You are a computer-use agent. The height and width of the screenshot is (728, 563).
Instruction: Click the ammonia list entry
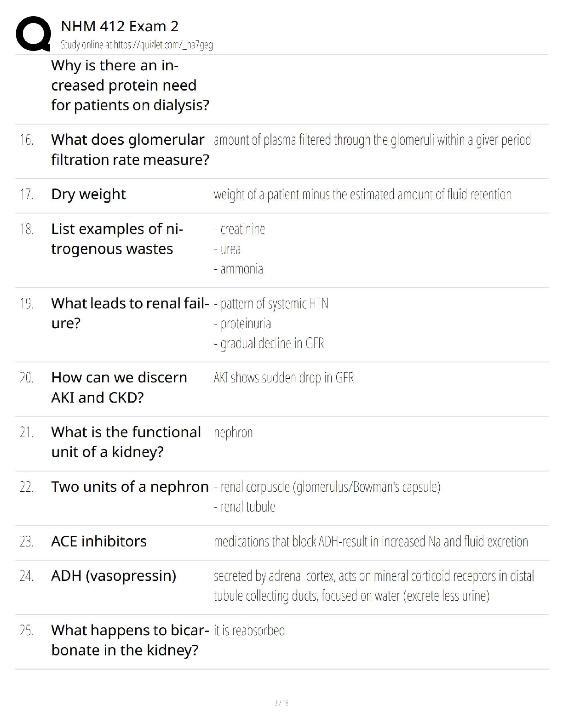pyautogui.click(x=239, y=269)
